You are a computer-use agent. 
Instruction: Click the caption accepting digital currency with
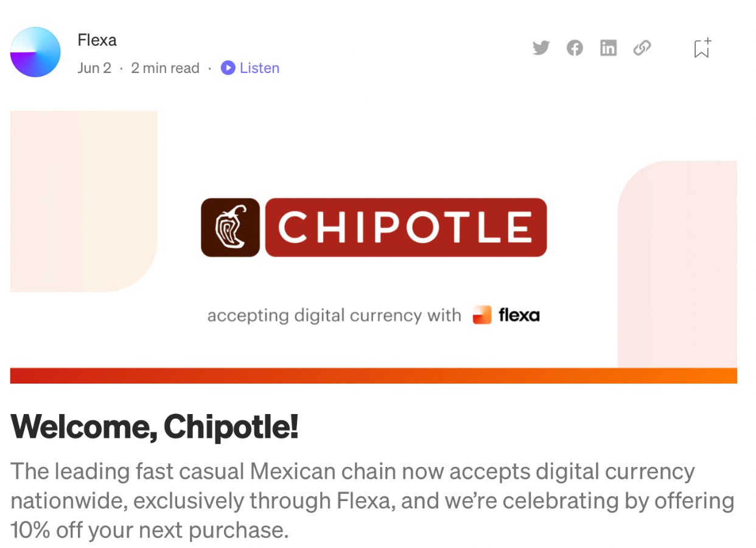[x=334, y=315]
